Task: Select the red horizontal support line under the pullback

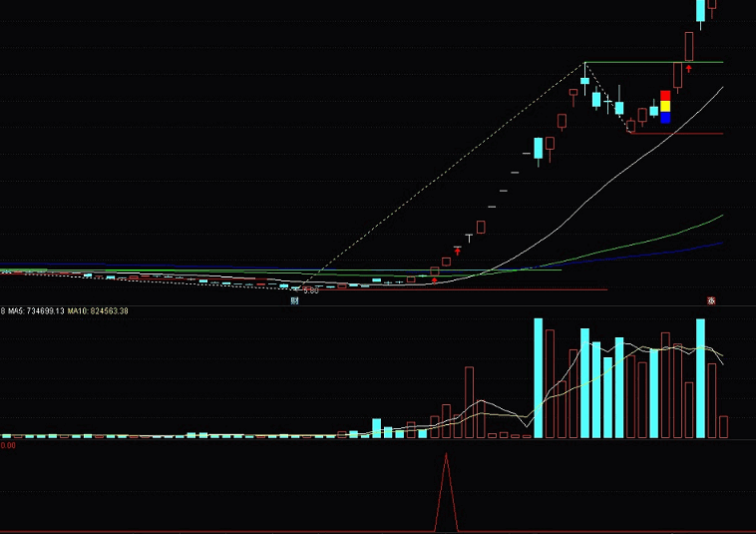Action: point(677,133)
